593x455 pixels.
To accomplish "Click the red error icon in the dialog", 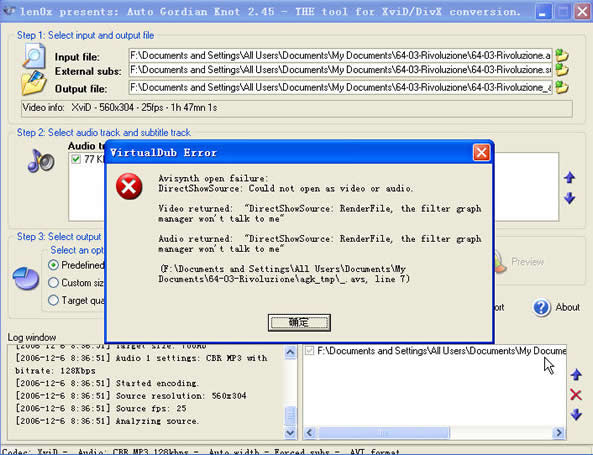I will point(129,186).
